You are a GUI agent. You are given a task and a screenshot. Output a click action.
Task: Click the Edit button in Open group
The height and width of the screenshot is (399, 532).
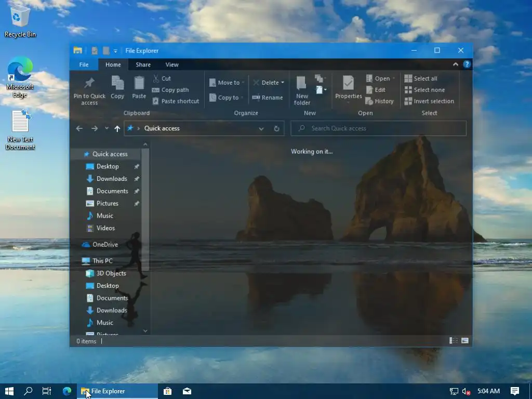point(376,90)
